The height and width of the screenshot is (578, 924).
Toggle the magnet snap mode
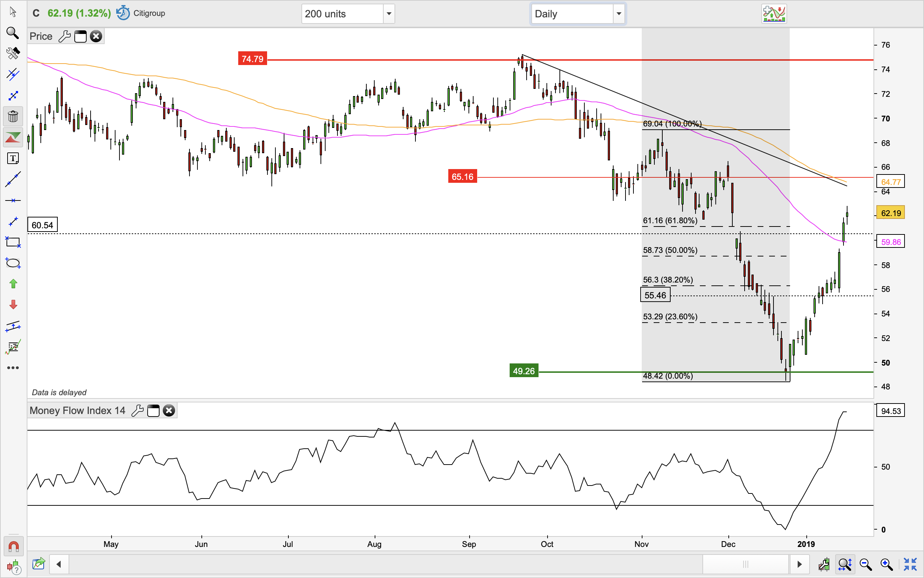click(13, 547)
